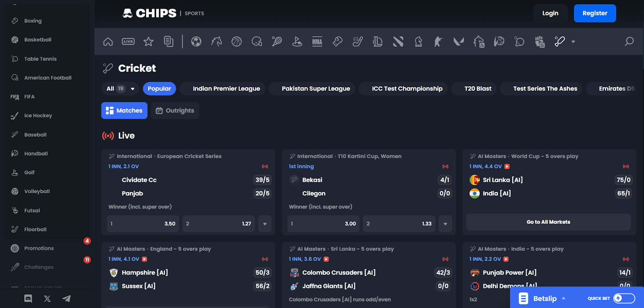The image size is (644, 308).
Task: Select the Basketball icon in sports toolbar
Action: tap(237, 42)
